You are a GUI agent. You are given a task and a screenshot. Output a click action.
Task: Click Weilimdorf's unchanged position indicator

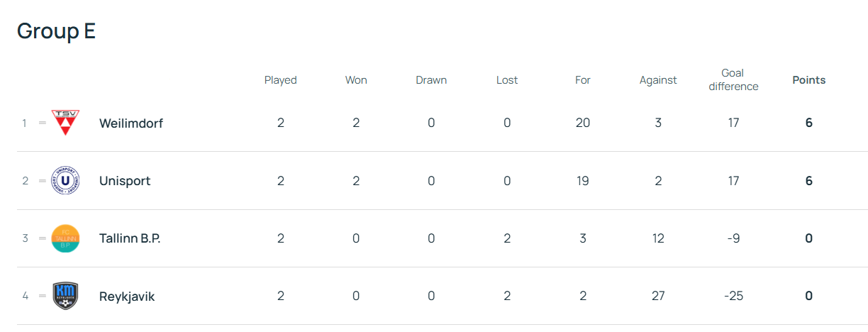(x=42, y=123)
